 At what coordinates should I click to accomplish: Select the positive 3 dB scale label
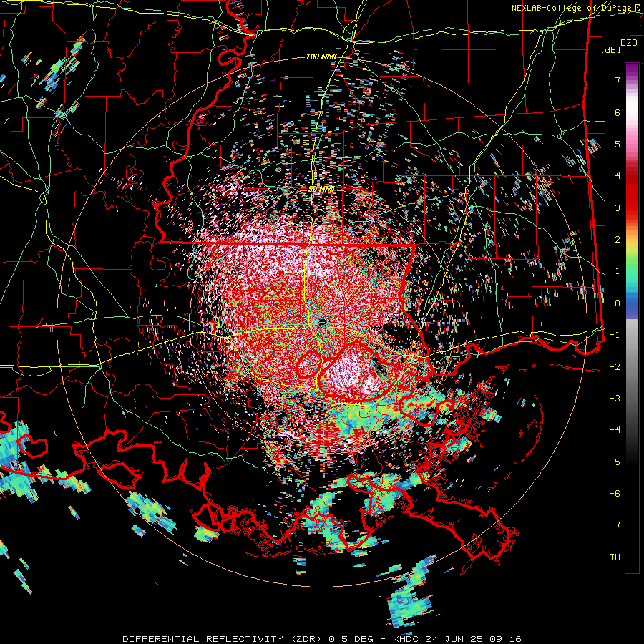click(618, 208)
